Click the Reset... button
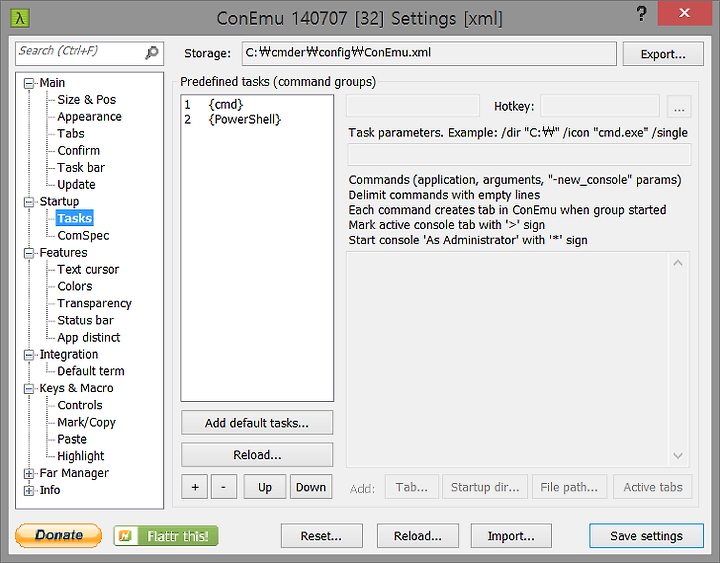720x563 pixels. (x=321, y=536)
